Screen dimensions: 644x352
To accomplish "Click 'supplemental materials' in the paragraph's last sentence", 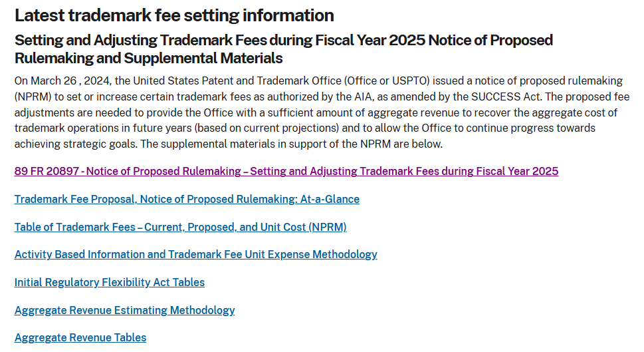I will click(x=218, y=144).
